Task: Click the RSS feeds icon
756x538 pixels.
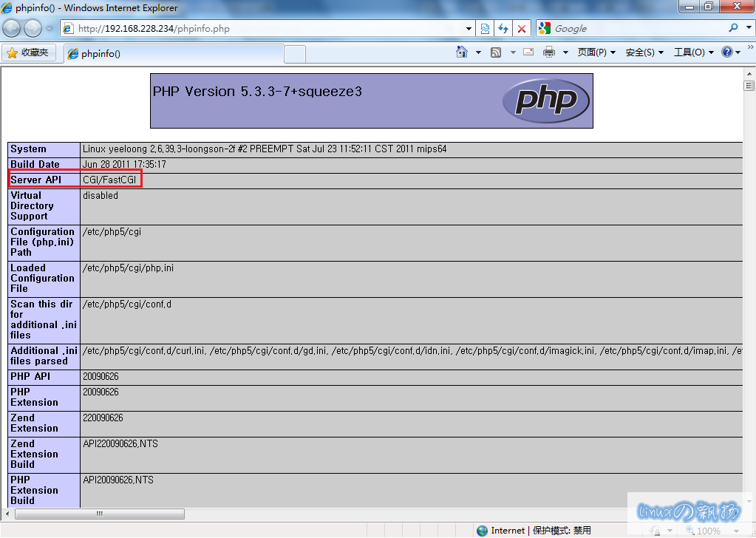Action: tap(496, 52)
